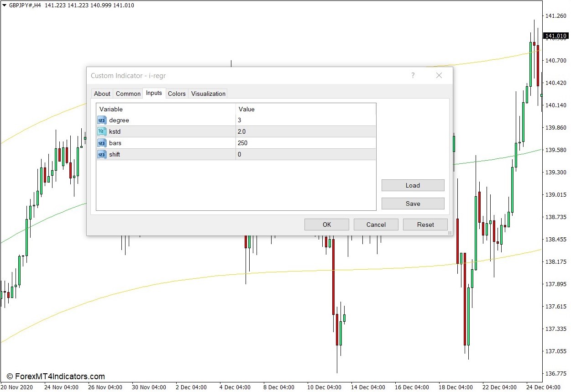Click the 136.775 price scale label

[556, 374]
